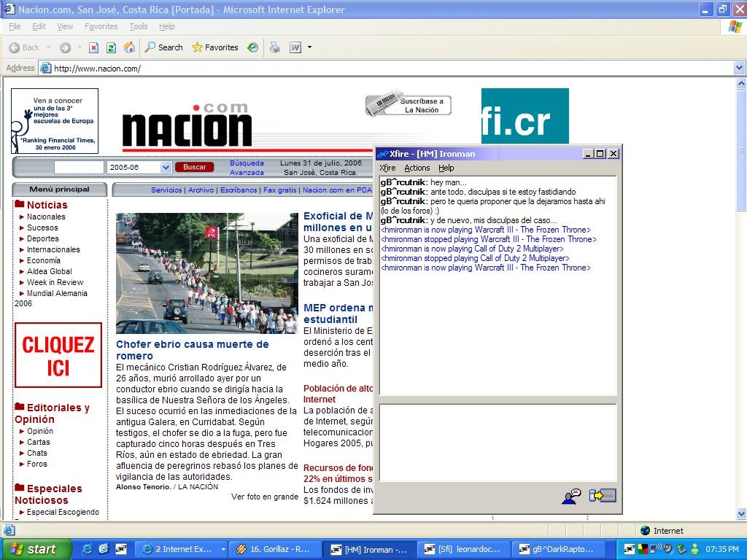This screenshot has height=560, width=747.
Task: Open the Help menu in Internet Explorer
Action: click(167, 27)
